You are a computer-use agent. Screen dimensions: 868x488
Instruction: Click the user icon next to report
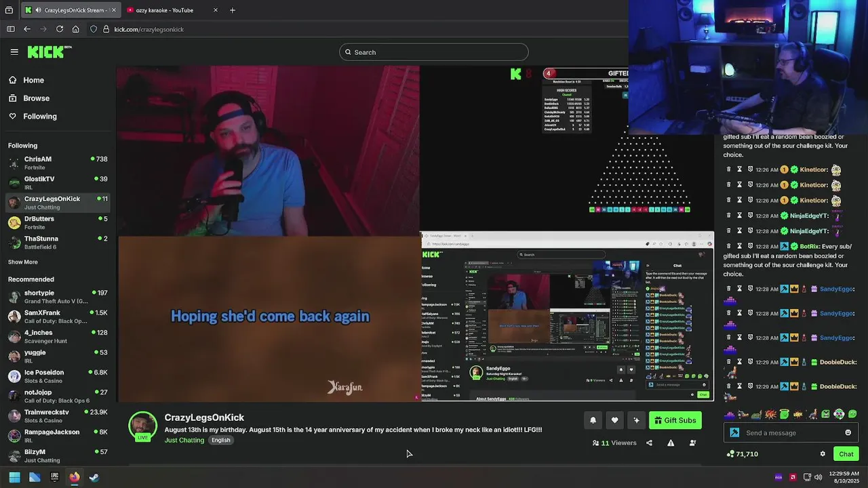pos(692,443)
